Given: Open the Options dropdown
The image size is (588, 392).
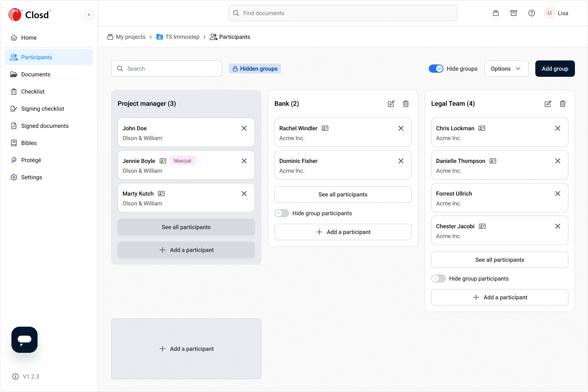Looking at the screenshot, I should [x=506, y=69].
